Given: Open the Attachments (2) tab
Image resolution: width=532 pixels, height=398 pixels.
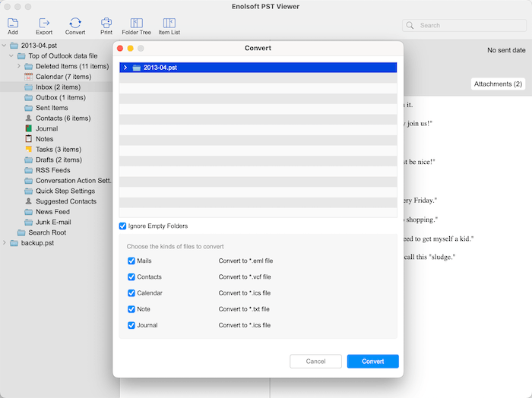Looking at the screenshot, I should point(498,84).
